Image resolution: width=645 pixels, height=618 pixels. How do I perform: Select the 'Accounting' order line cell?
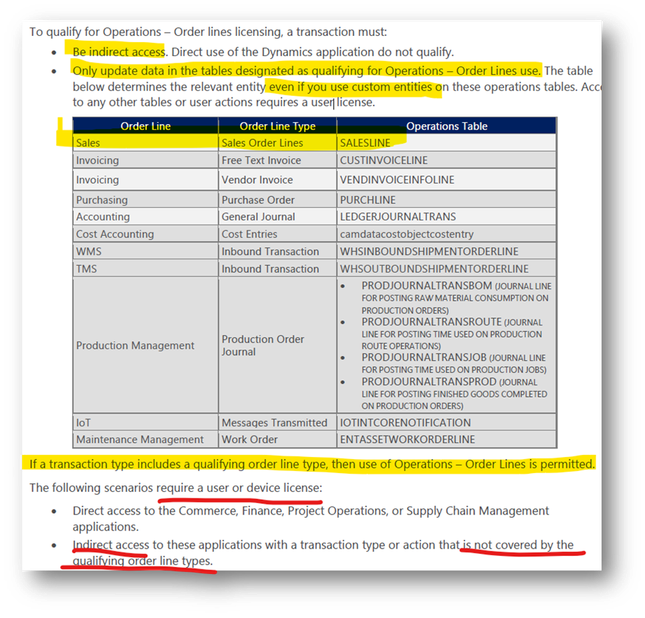pyautogui.click(x=146, y=216)
